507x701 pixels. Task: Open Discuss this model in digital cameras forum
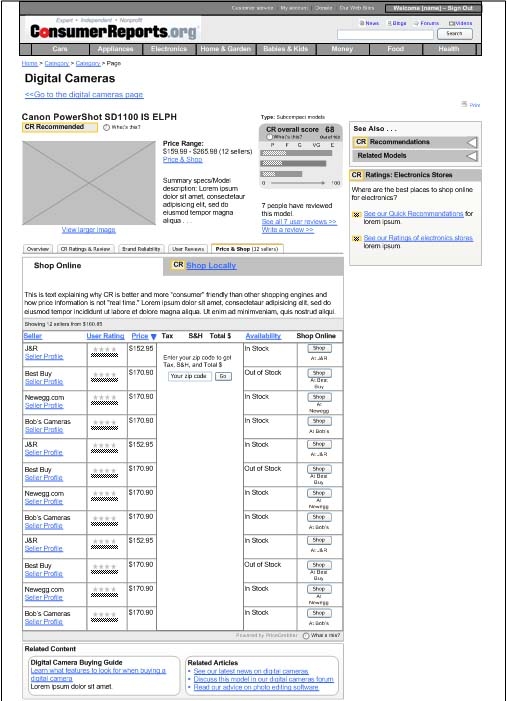[x=263, y=679]
